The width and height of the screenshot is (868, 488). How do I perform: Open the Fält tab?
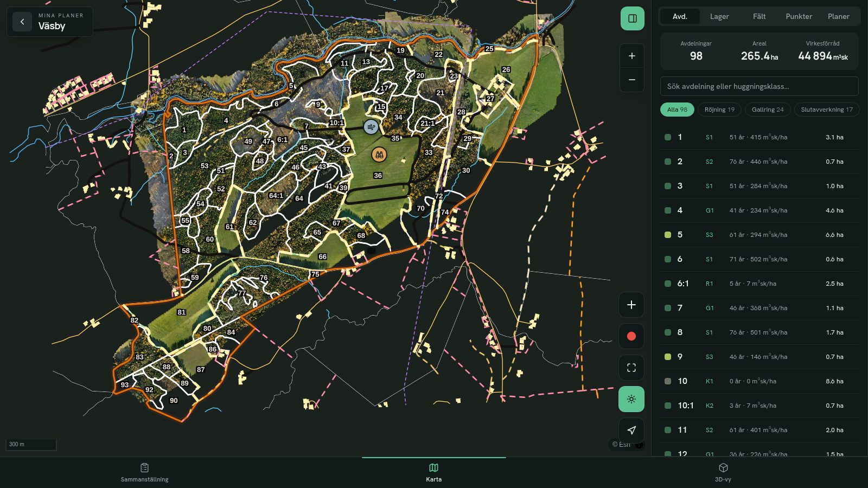759,16
